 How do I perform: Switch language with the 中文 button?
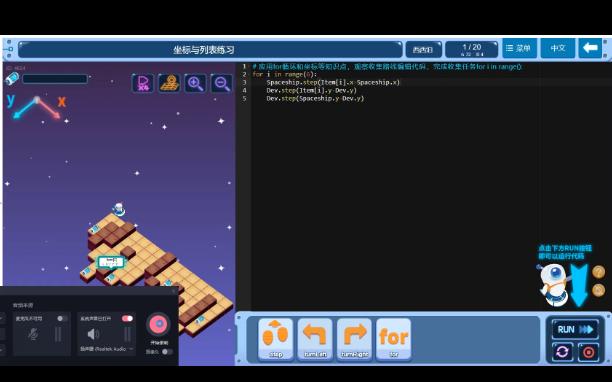click(557, 48)
